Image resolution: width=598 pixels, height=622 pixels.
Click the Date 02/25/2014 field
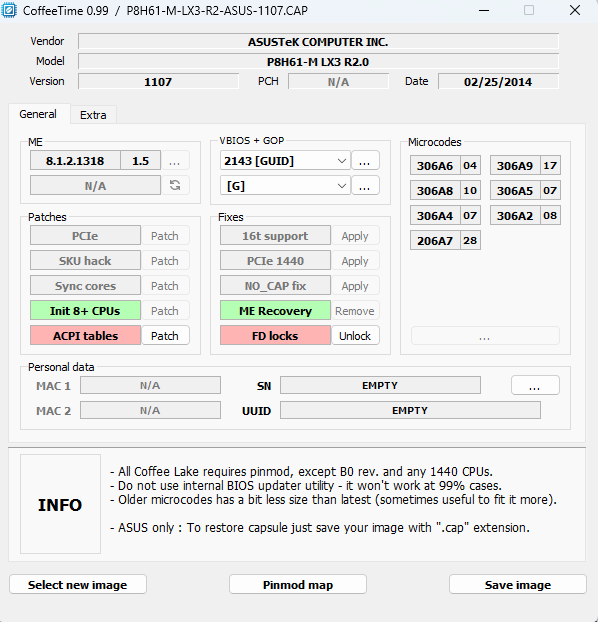coord(498,81)
